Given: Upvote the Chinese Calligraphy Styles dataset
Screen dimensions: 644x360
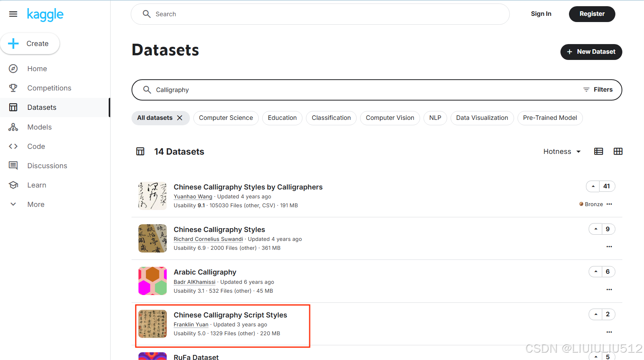Looking at the screenshot, I should point(596,229).
